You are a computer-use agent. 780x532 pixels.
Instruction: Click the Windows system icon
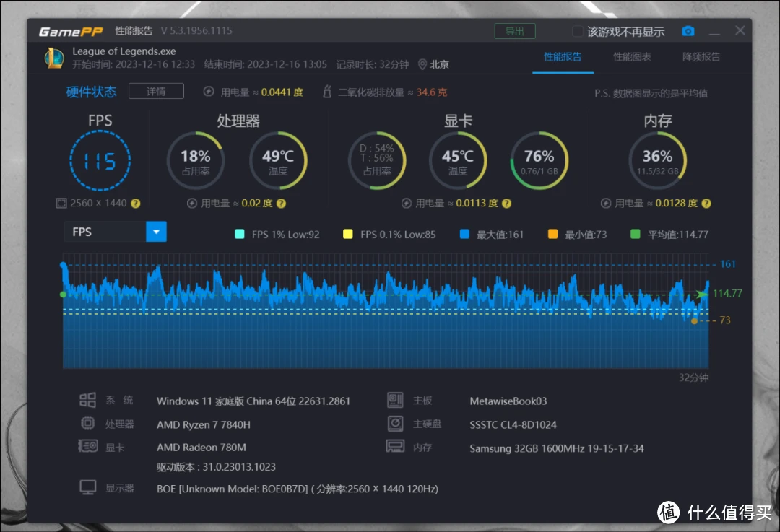coord(88,400)
